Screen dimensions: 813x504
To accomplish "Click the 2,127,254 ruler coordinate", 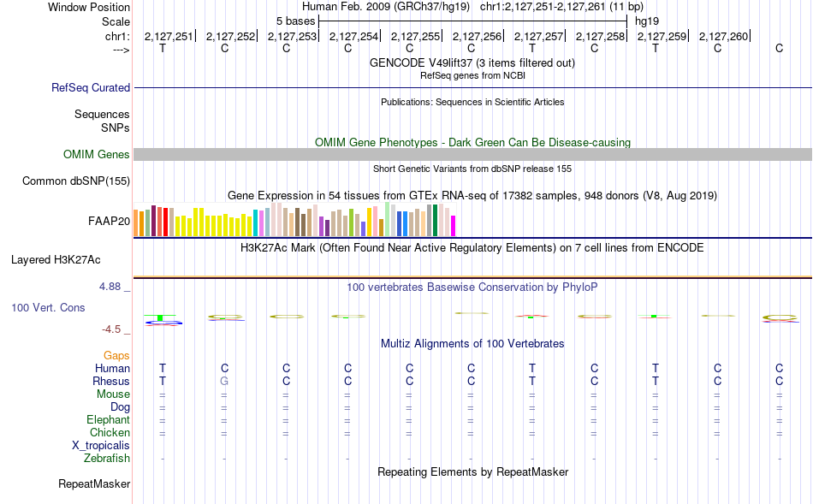I will tap(353, 36).
